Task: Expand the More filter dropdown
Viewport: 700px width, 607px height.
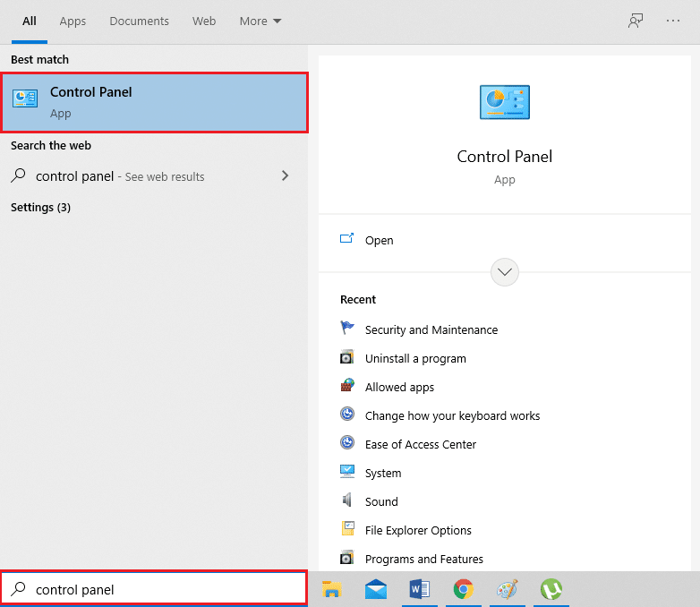Action: tap(260, 21)
